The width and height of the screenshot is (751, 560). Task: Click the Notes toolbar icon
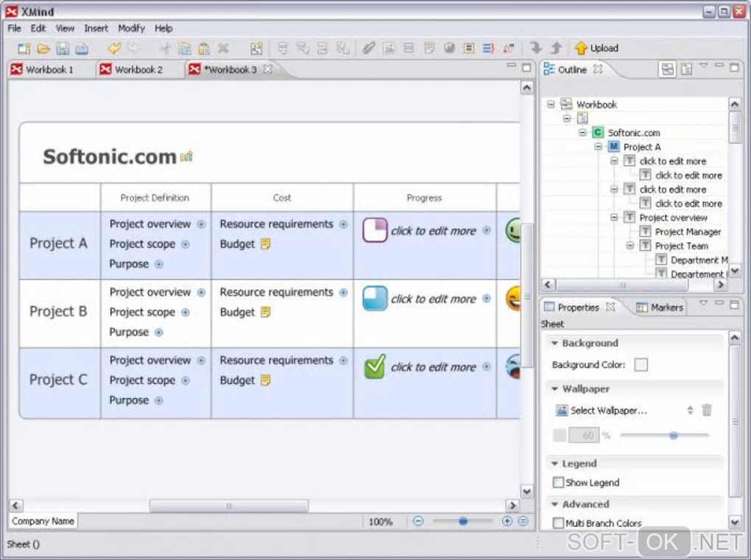429,48
